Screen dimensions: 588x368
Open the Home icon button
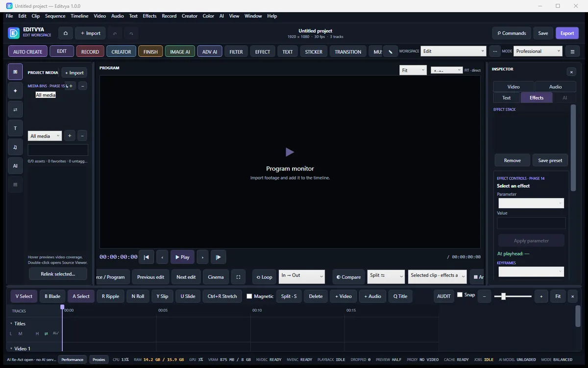point(66,33)
